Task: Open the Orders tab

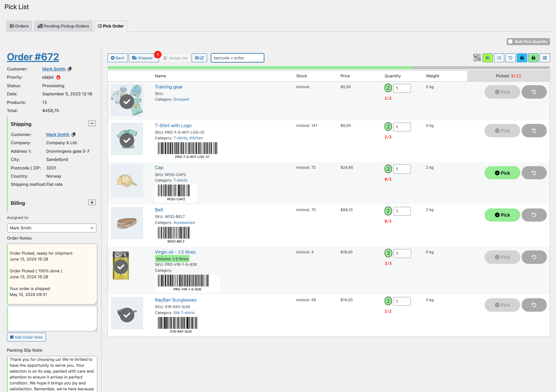Action: [x=19, y=26]
